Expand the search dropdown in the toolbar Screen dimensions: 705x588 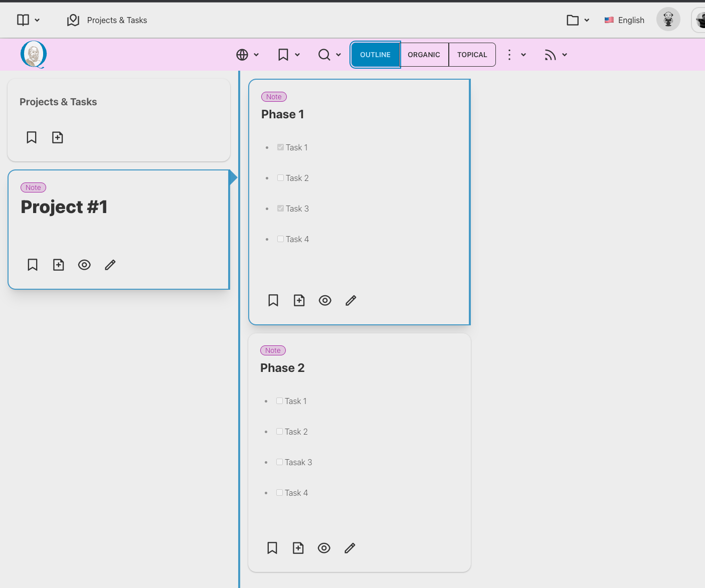click(x=330, y=55)
